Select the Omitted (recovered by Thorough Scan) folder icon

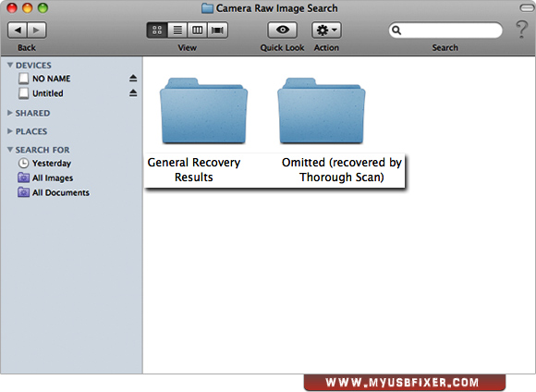click(322, 111)
